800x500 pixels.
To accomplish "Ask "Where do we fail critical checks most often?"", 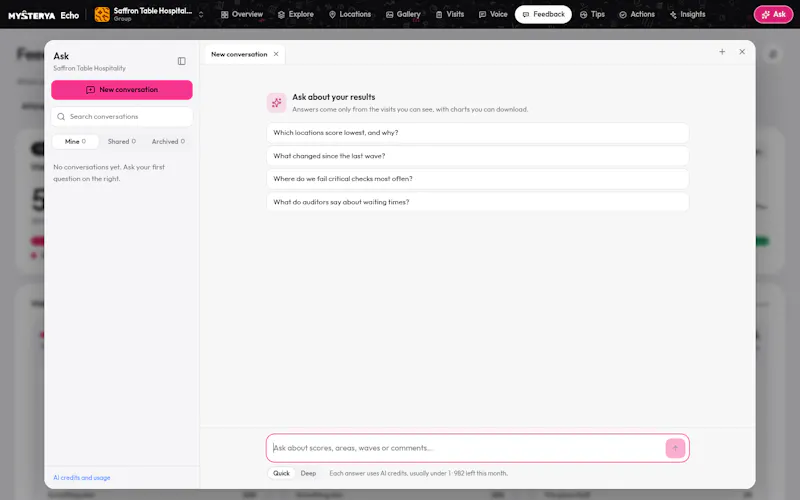I will click(478, 179).
